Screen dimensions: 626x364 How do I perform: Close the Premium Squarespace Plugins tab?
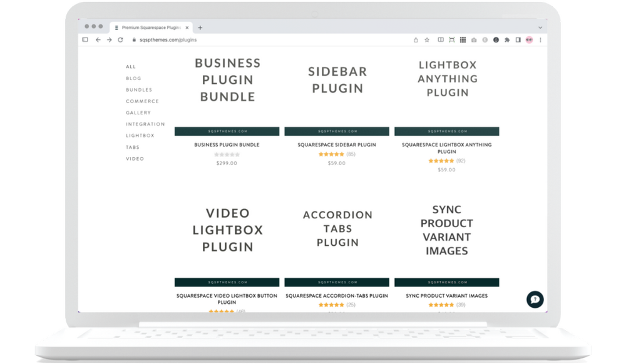click(187, 28)
